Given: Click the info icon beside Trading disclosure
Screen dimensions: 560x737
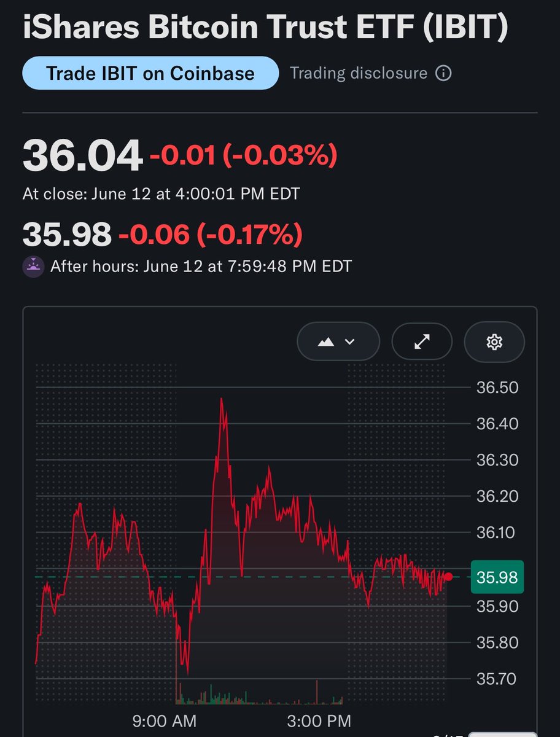Looking at the screenshot, I should (443, 74).
